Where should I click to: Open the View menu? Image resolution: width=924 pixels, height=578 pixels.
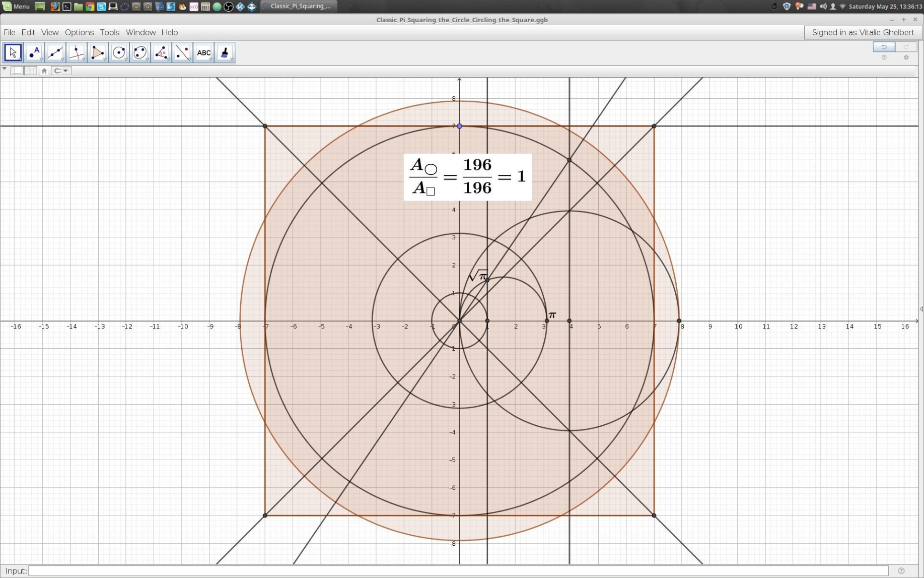[50, 32]
